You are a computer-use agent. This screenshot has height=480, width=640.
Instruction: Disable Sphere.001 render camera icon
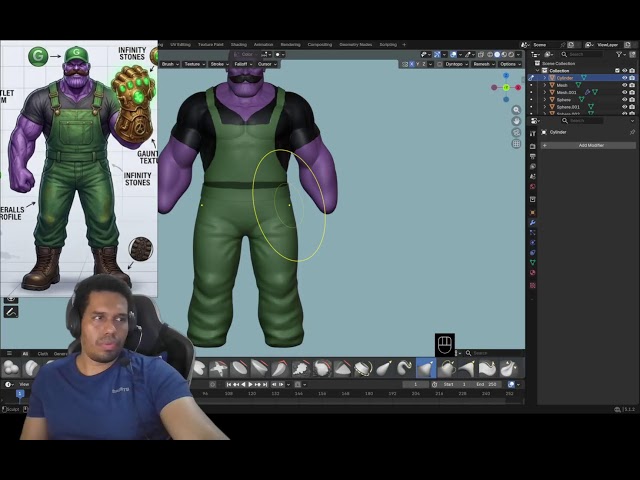click(632, 107)
